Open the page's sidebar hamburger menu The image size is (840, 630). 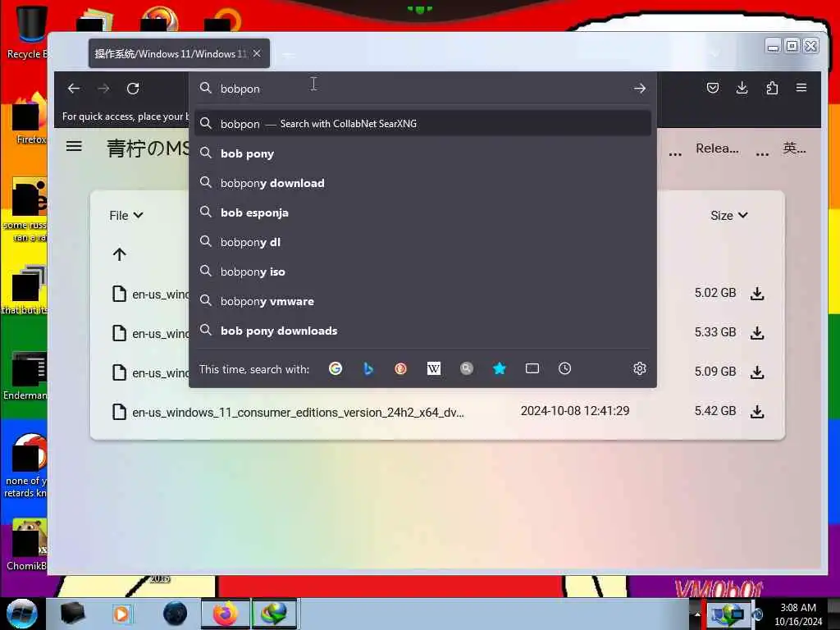click(74, 146)
